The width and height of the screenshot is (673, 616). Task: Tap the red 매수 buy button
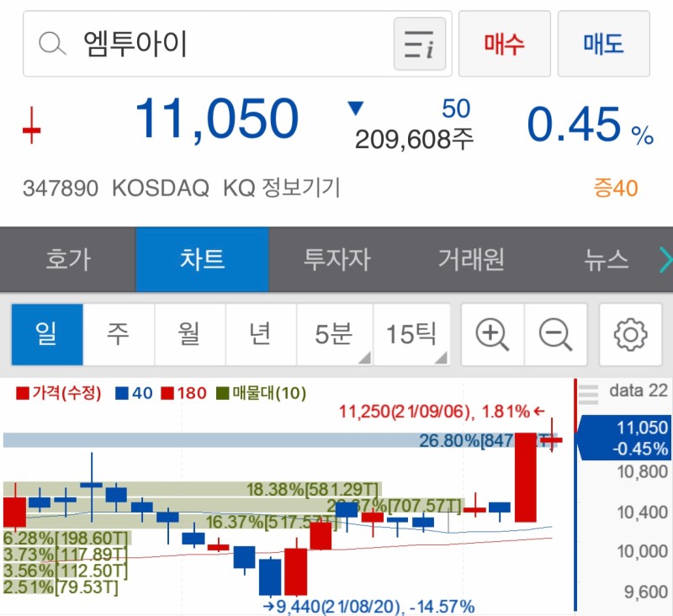tap(504, 44)
